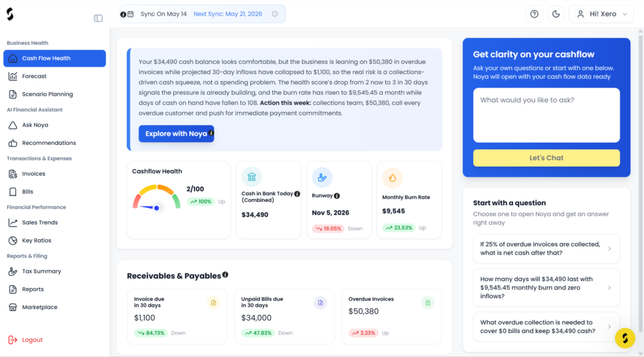Screen dimensions: 644x357
Task: Open Sales Trends page
Action: click(55, 223)
